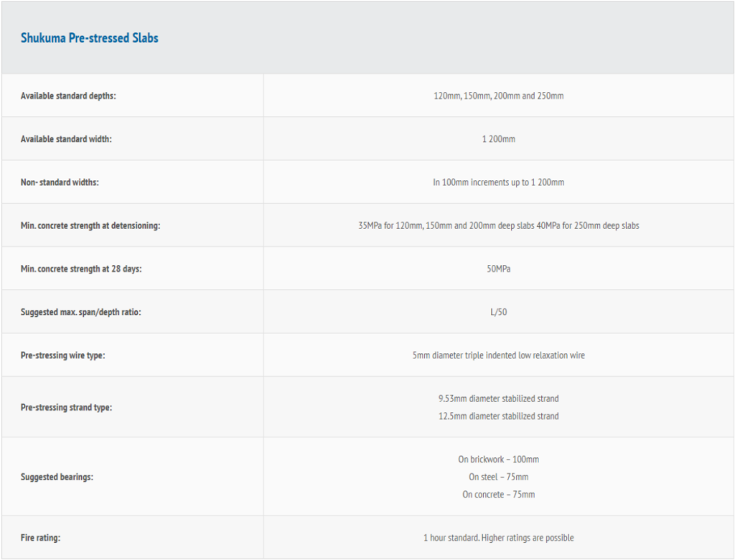The width and height of the screenshot is (735, 560).
Task: Click the Non-standard widths row label
Action: [60, 182]
